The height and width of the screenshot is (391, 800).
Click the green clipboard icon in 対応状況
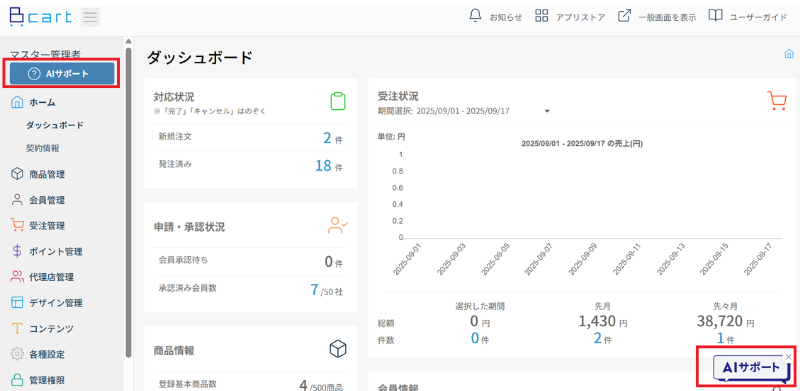(x=338, y=101)
